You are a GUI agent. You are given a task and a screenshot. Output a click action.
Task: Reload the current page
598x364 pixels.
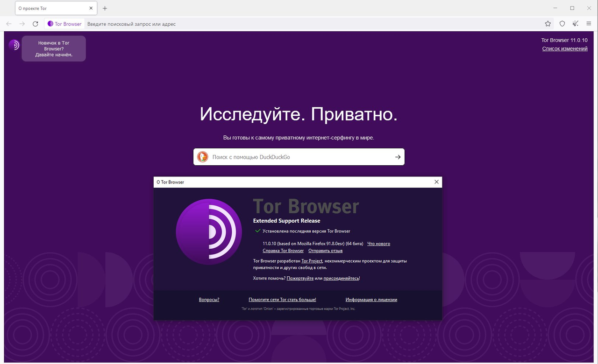point(36,24)
